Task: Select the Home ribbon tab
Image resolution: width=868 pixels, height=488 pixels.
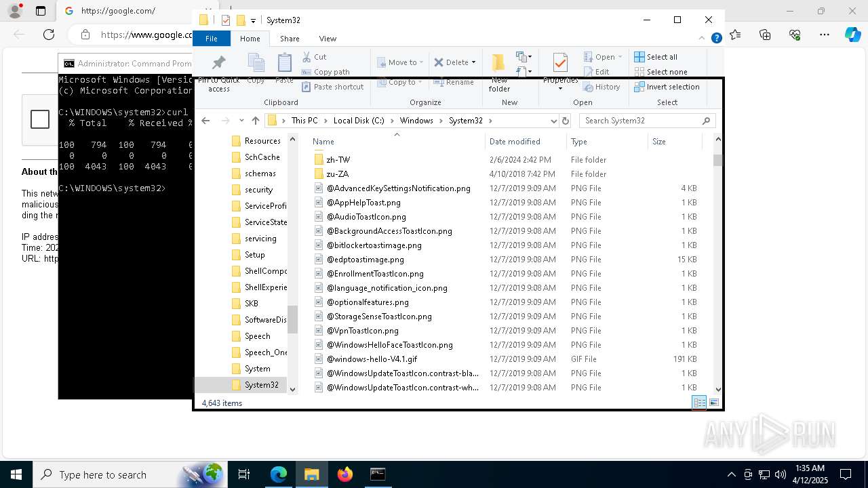Action: coord(250,39)
